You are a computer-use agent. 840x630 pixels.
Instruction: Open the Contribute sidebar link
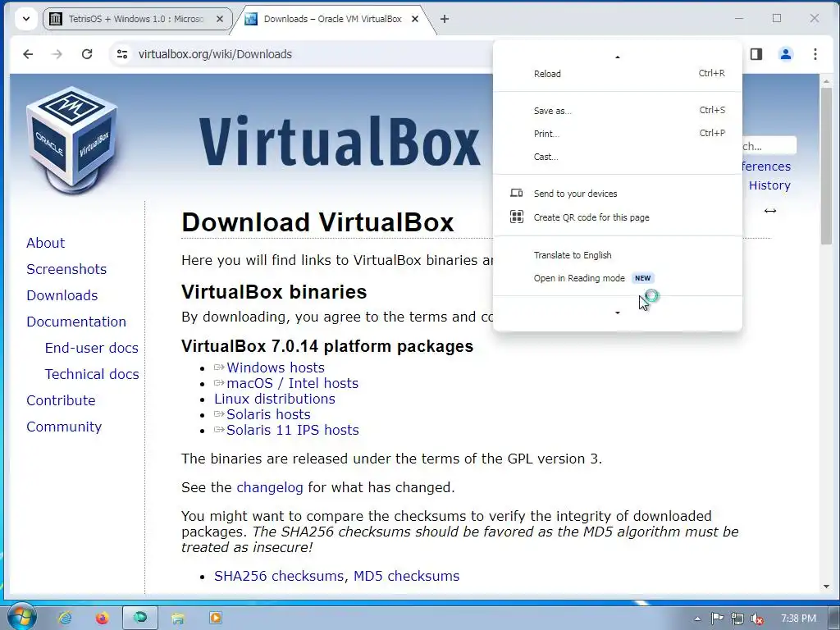(x=61, y=400)
